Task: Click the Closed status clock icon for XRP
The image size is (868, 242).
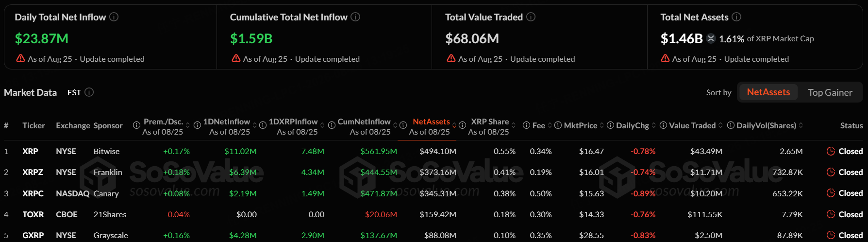Action: (831, 151)
